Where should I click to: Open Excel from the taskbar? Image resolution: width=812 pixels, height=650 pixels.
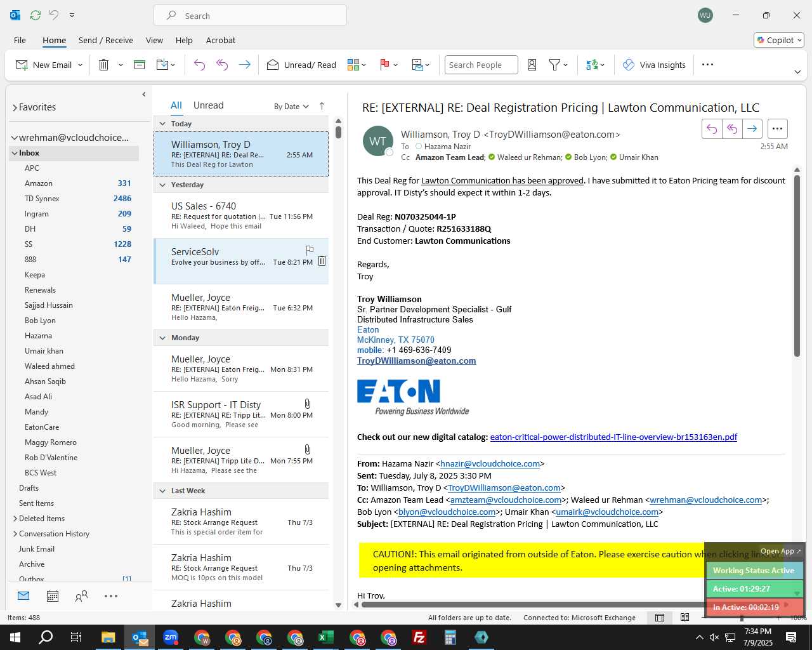(x=326, y=637)
